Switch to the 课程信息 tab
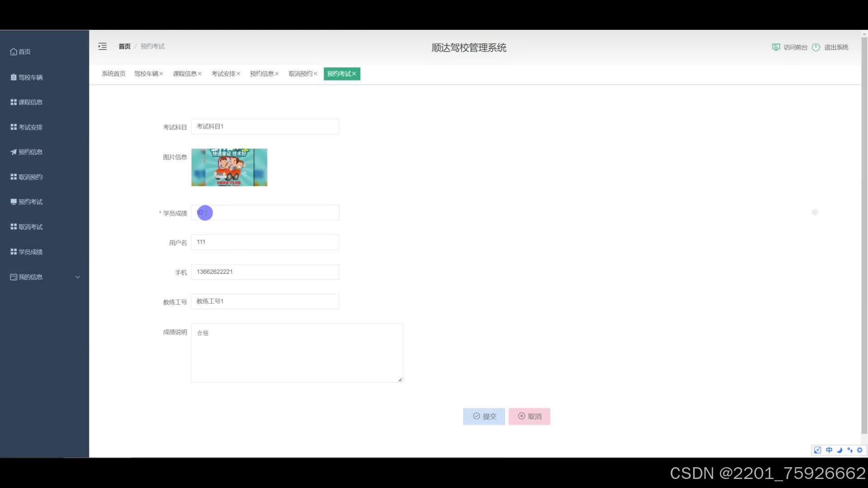This screenshot has height=488, width=868. [184, 74]
